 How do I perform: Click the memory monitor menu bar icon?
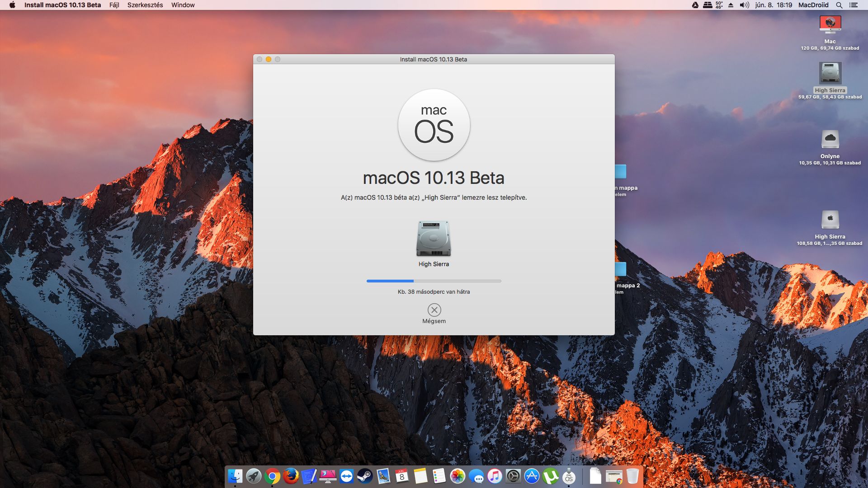pyautogui.click(x=708, y=5)
